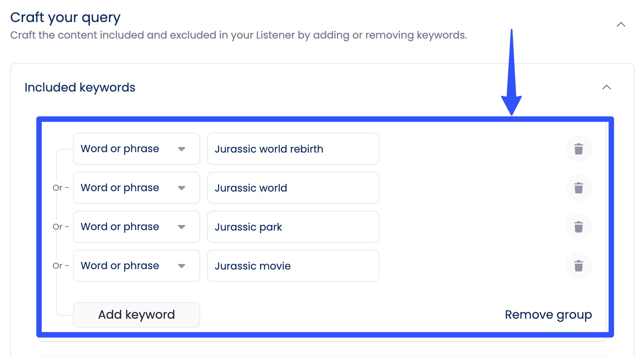The image size is (644, 356).
Task: Edit the "Jurassic world" keyword text
Action: (x=293, y=188)
